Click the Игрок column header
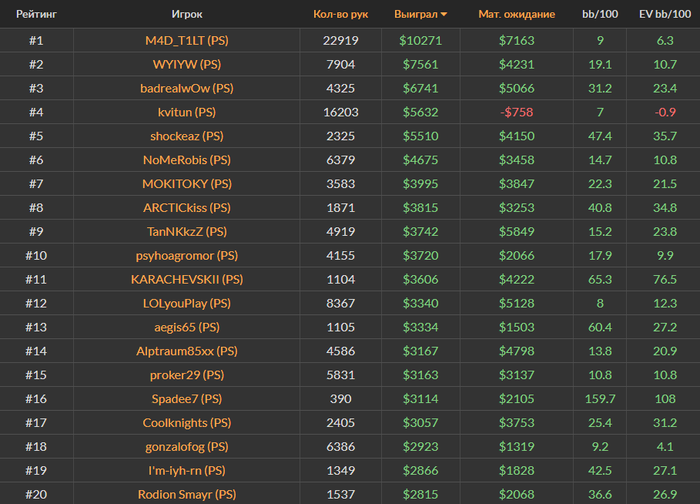The width and height of the screenshot is (700, 504). [187, 14]
